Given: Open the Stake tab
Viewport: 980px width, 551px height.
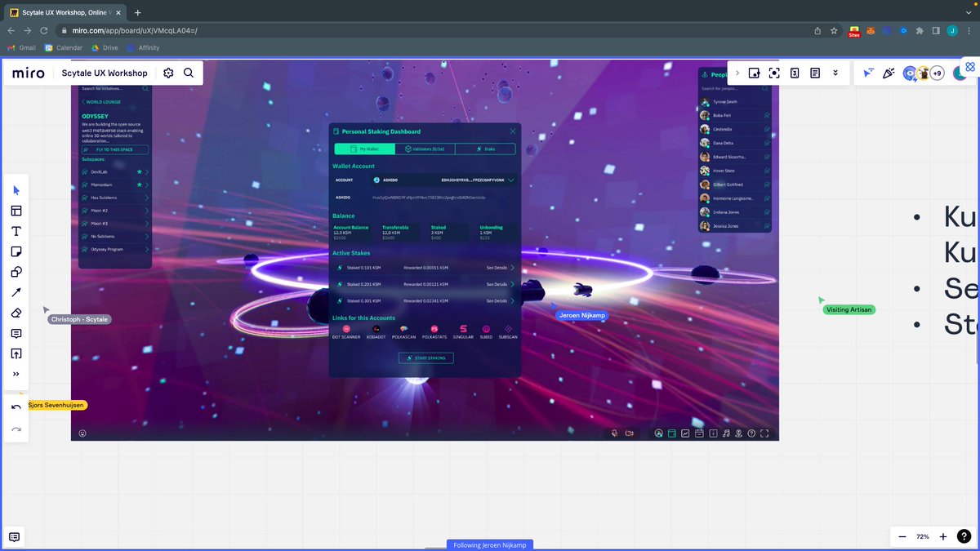Looking at the screenshot, I should [x=486, y=149].
